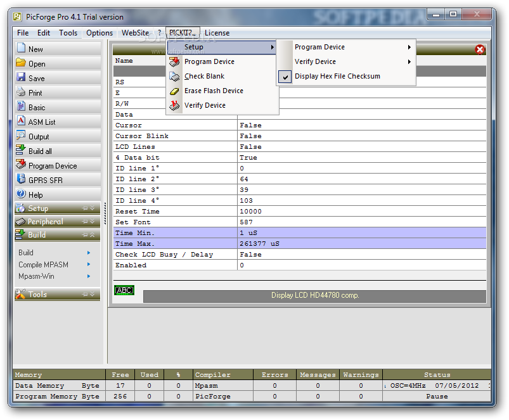This screenshot has height=420, width=509.
Task: Click the Peripheral chip icon
Action: pos(20,222)
